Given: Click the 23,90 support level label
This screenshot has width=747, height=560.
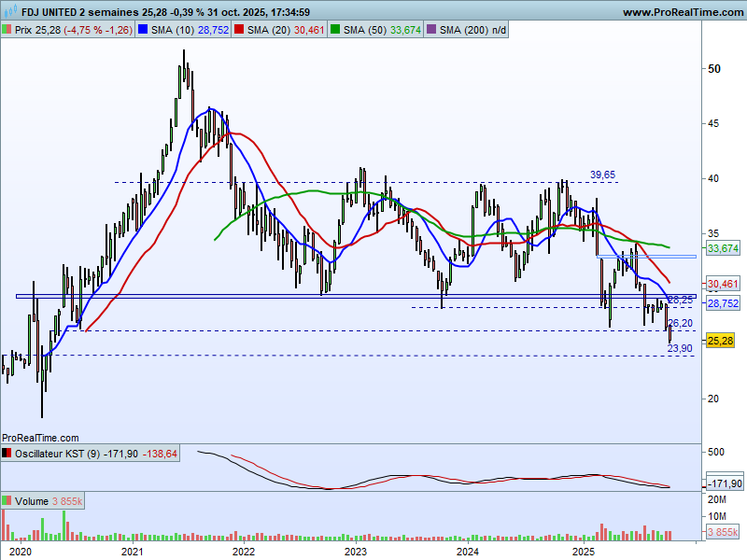Looking at the screenshot, I should click(x=680, y=348).
